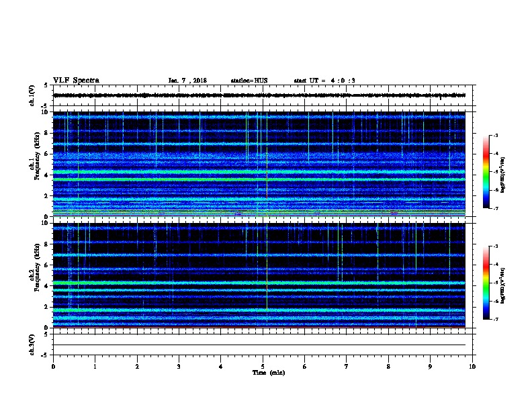This screenshot has width=532, height=411.
Task: Select the ch.1 colorbar log(PSD) label
Action: (x=502, y=175)
